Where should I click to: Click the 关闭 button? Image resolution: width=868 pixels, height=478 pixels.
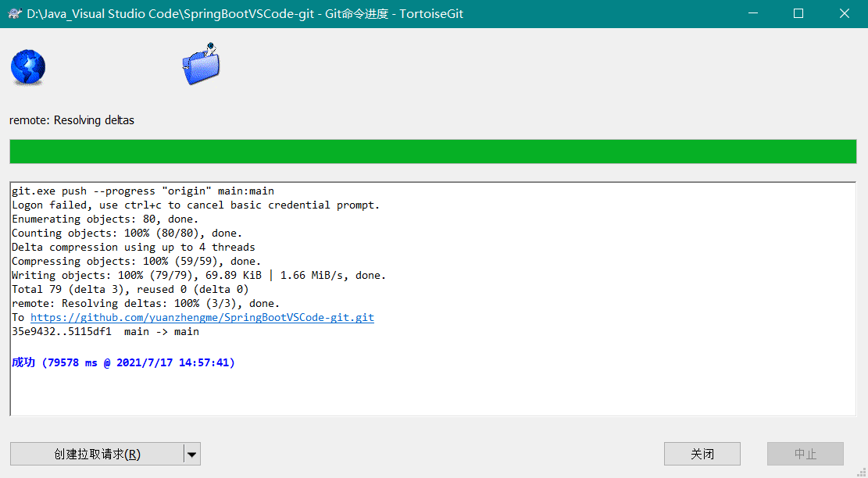[x=702, y=455]
